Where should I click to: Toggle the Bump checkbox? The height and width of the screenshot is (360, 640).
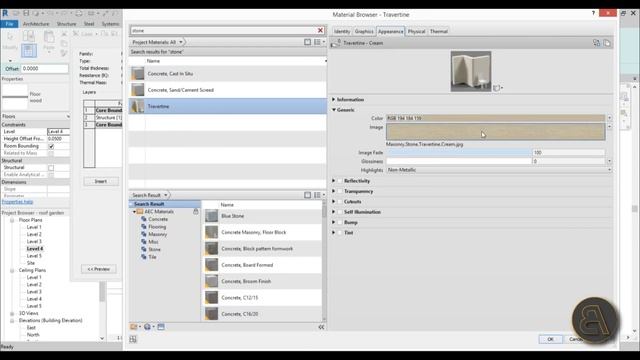click(x=340, y=222)
